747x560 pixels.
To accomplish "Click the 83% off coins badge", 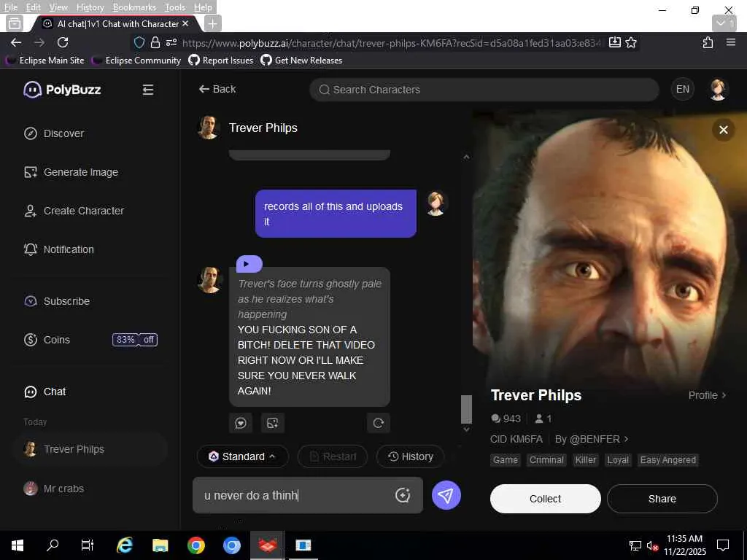I will (x=135, y=340).
